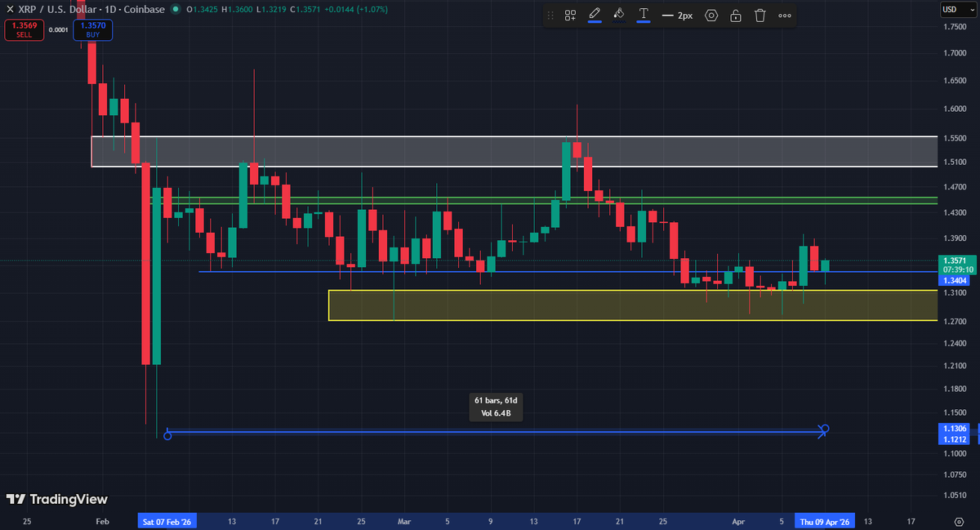
Task: Click the 1.5100 price scale label
Action: pos(955,163)
